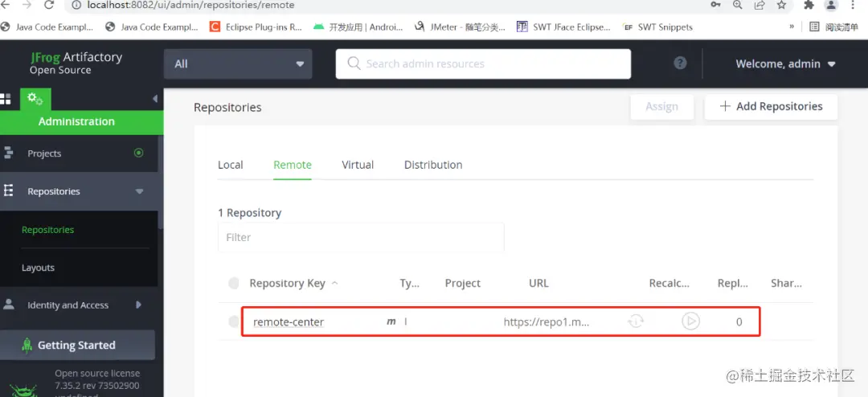Image resolution: width=868 pixels, height=397 pixels.
Task: Click the Shar... column header
Action: (x=787, y=283)
